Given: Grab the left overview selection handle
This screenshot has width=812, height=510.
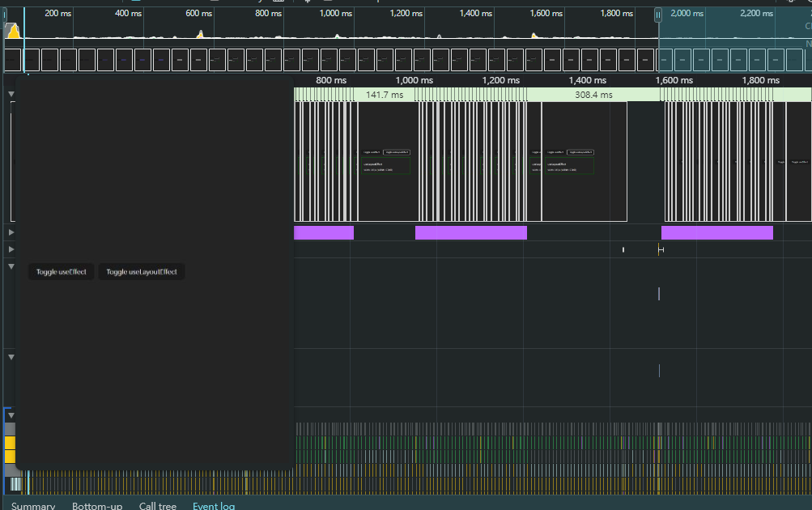Looking at the screenshot, I should point(5,15).
